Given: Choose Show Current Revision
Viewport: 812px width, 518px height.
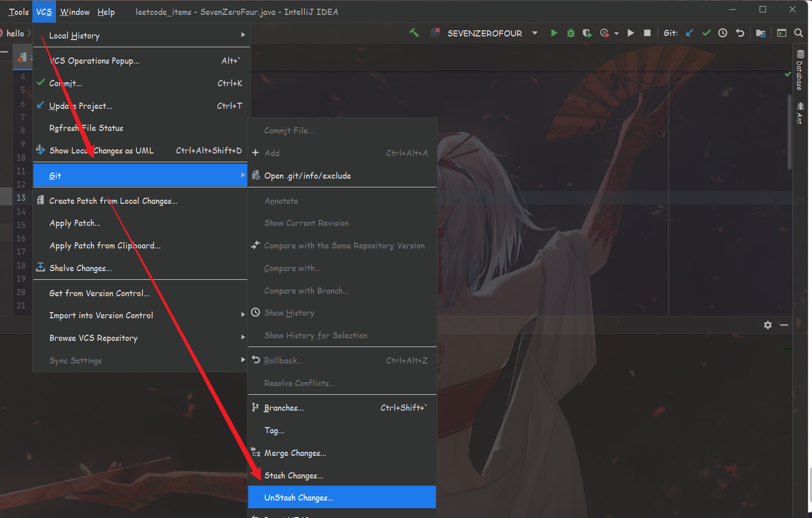Looking at the screenshot, I should [342, 223].
